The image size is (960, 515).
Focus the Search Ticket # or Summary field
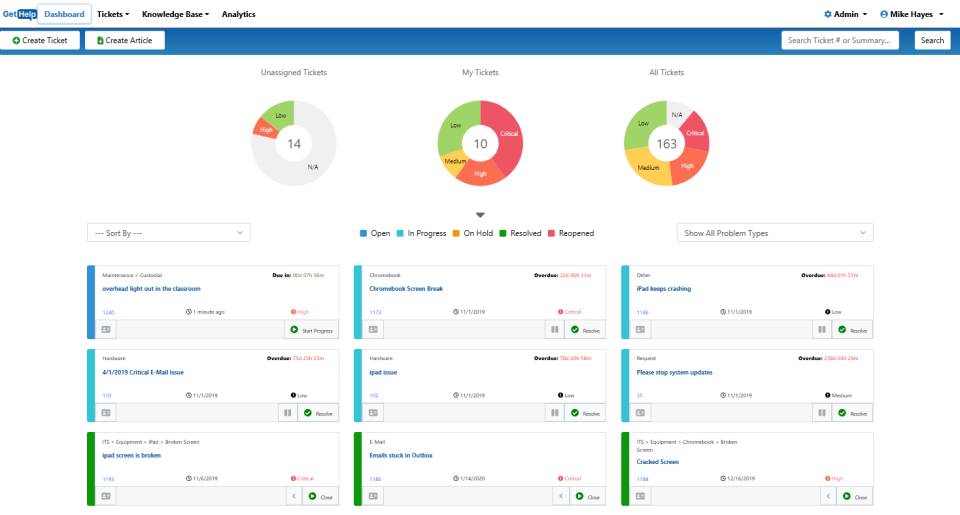tap(840, 40)
